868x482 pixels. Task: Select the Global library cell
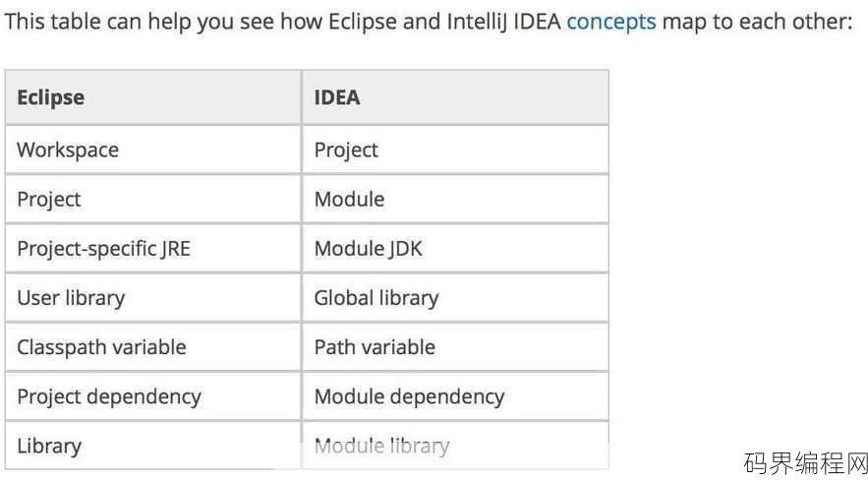(455, 297)
